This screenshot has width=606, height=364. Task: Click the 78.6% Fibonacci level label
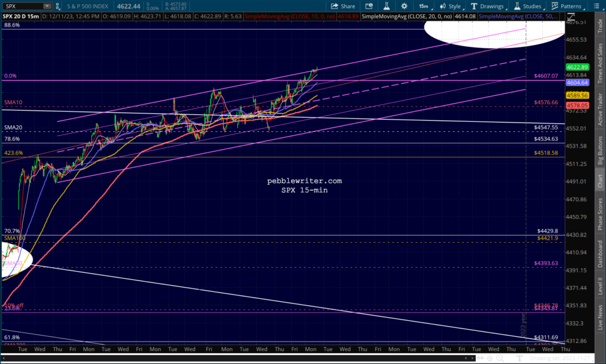pos(12,138)
